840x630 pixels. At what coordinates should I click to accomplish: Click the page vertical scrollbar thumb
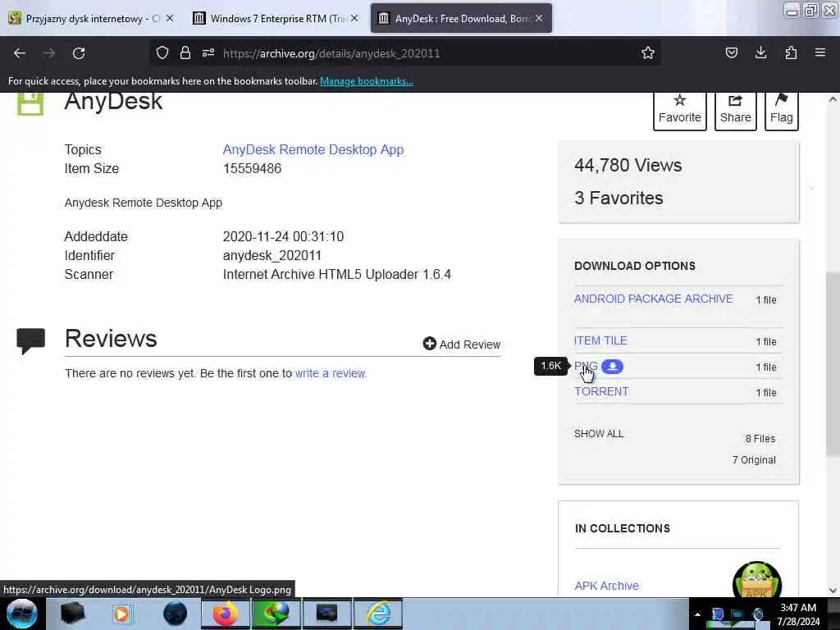(x=833, y=364)
